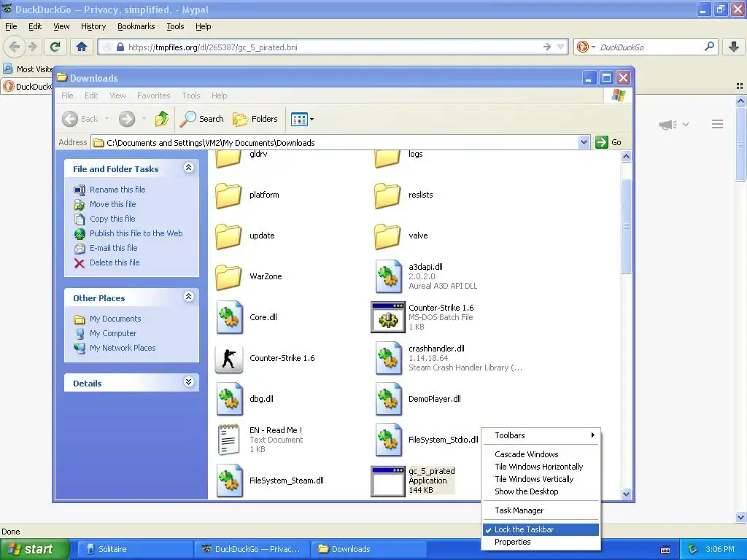This screenshot has width=747, height=560.
Task: Click Delete this file
Action: pos(115,262)
